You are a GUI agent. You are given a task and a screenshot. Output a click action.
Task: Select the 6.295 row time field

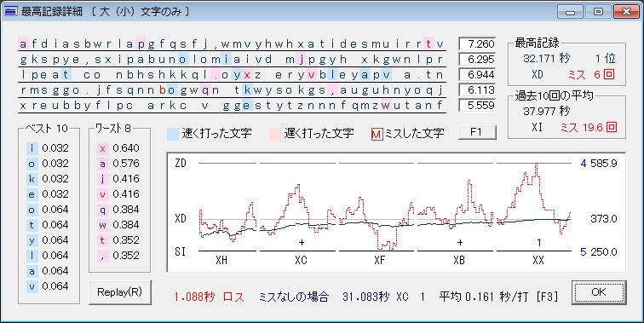pyautogui.click(x=477, y=59)
